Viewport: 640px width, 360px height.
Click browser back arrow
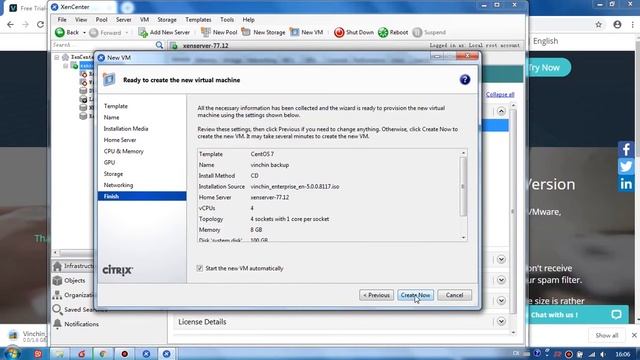coord(10,24)
